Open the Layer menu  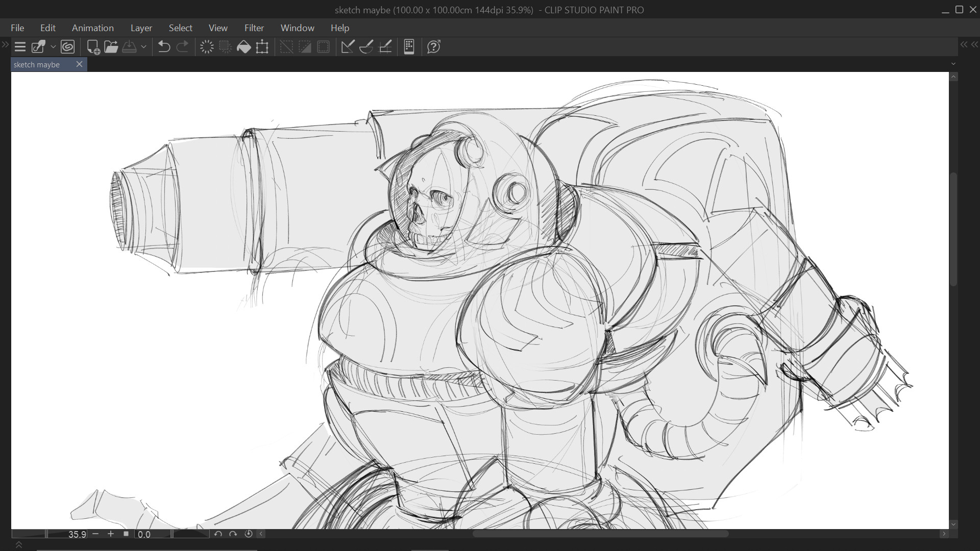click(x=141, y=28)
